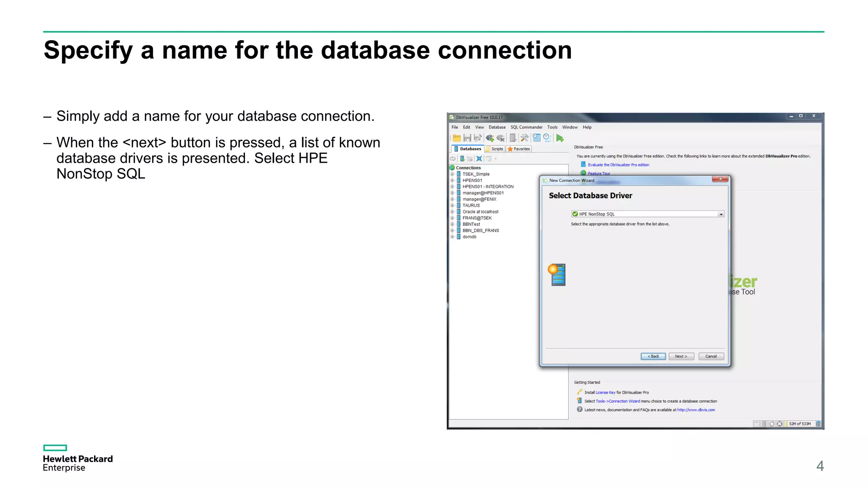Click the leftmost status bar dotted box icon
This screenshot has width=868, height=488.
757,424
